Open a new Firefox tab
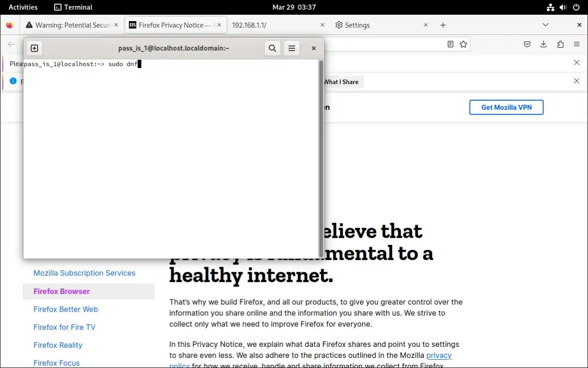Viewport: 588px width, 368px height. (443, 25)
